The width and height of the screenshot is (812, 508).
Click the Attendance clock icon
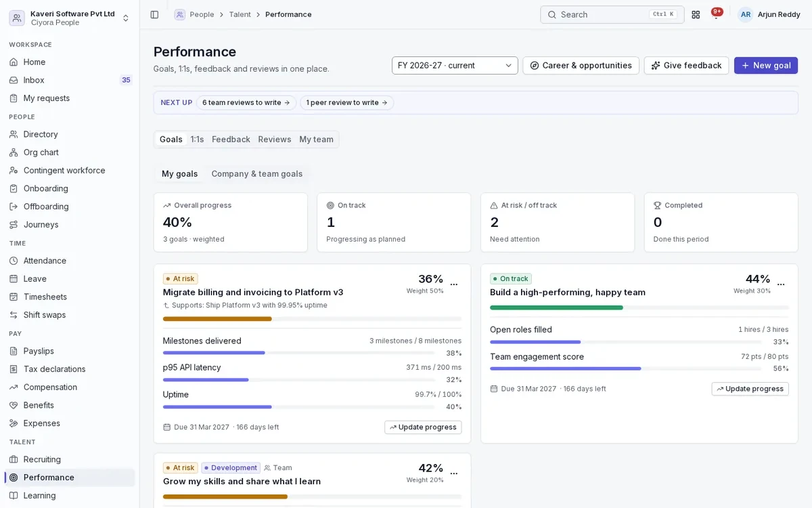[x=14, y=261]
